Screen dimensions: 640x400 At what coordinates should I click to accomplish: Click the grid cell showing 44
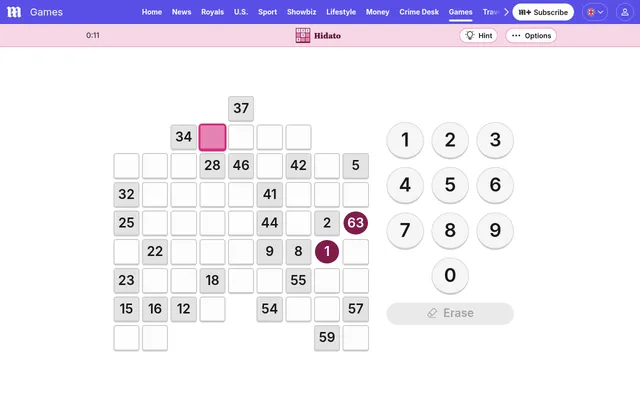[270, 223]
